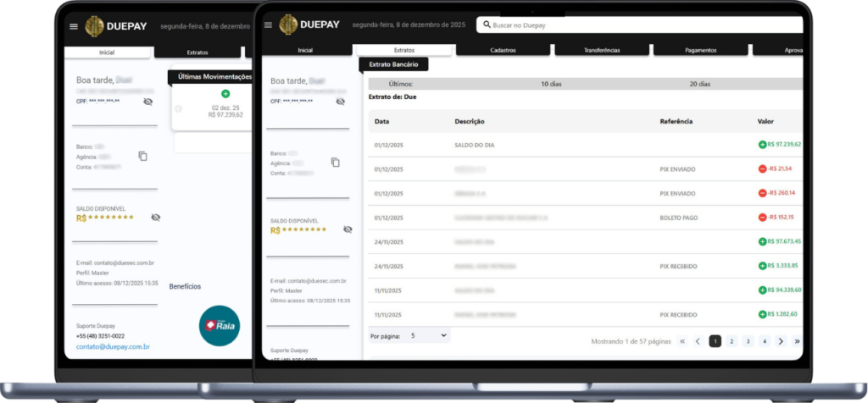Click the contato@duepay.com.br support link
This screenshot has height=403, width=868.
tap(113, 347)
